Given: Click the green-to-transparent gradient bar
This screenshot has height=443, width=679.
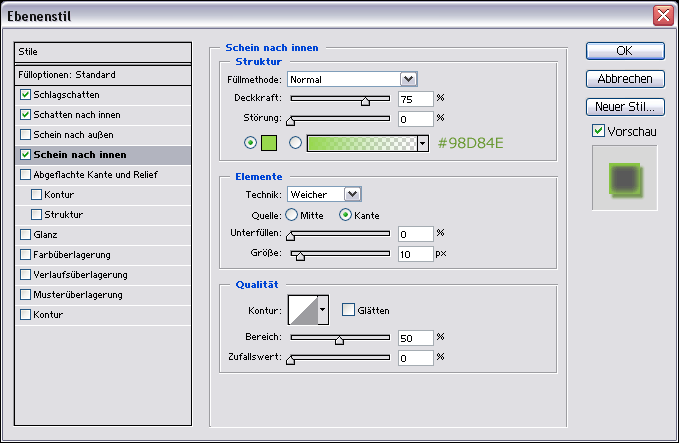Looking at the screenshot, I should pyautogui.click(x=362, y=143).
